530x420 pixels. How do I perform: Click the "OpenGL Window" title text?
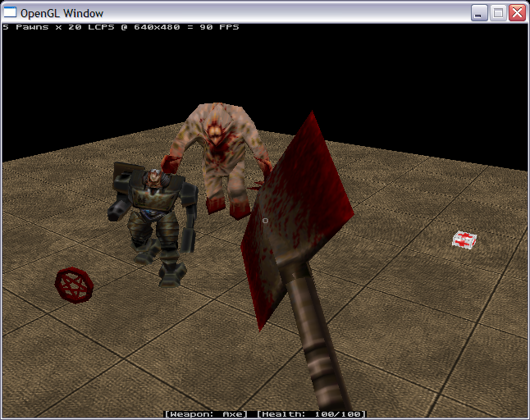[x=60, y=12]
